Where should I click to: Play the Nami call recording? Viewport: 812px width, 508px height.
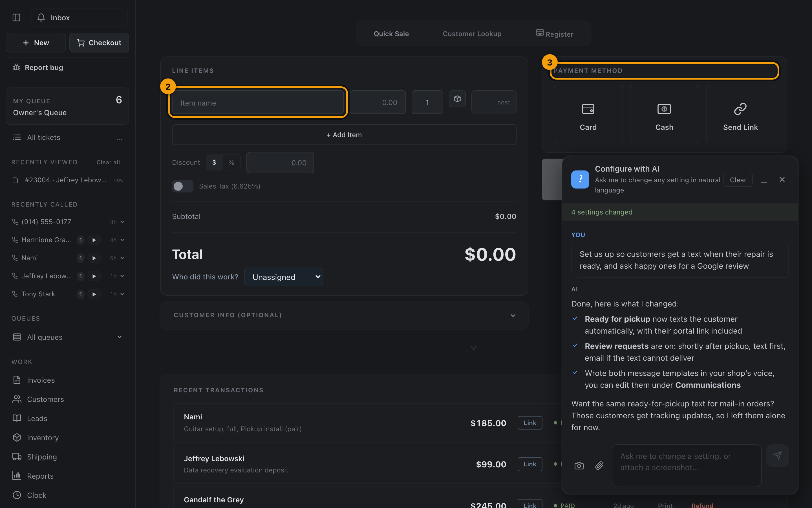[x=94, y=258]
